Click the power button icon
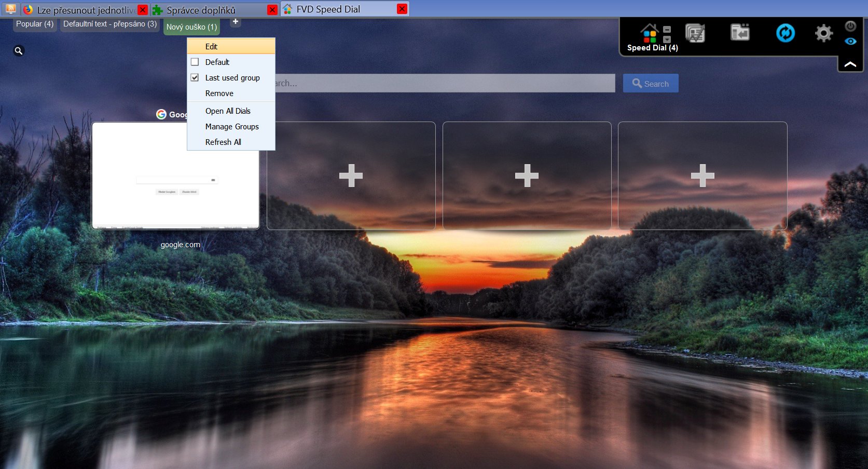The height and width of the screenshot is (469, 868). click(x=850, y=26)
